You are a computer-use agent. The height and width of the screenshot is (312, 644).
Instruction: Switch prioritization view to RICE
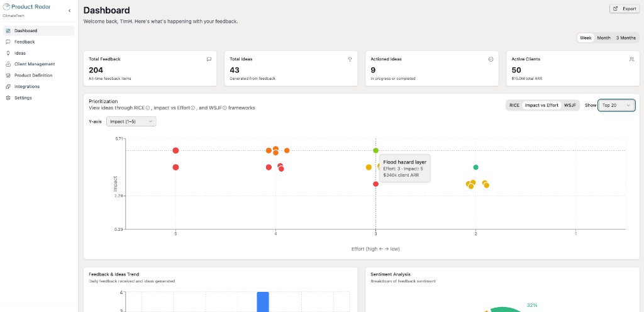tap(514, 105)
